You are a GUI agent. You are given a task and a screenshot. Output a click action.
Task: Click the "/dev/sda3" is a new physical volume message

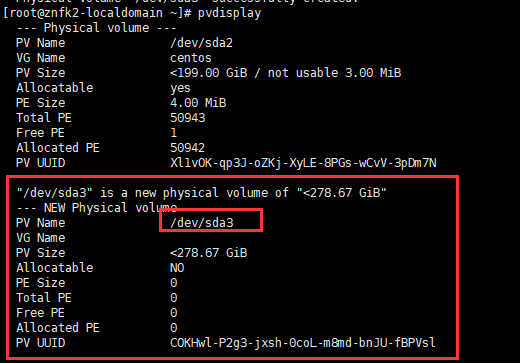click(202, 193)
